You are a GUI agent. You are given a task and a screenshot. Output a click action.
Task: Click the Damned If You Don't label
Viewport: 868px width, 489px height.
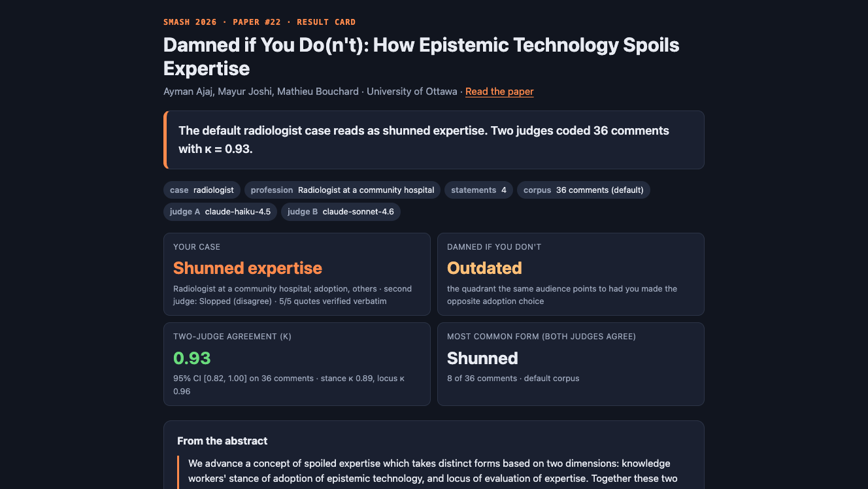[x=494, y=247]
